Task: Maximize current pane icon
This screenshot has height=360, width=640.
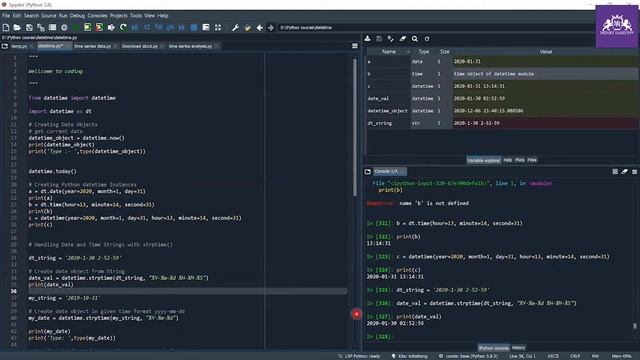Action: (206, 27)
